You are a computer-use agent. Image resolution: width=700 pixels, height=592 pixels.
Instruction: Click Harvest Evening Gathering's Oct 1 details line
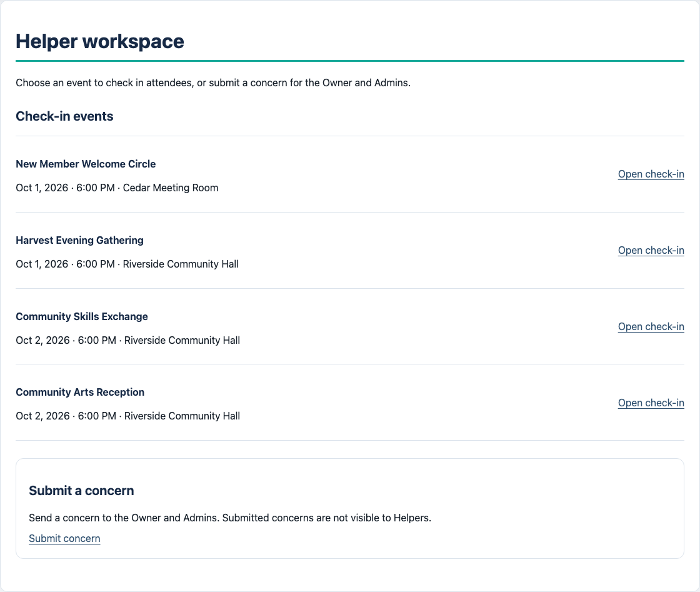127,264
